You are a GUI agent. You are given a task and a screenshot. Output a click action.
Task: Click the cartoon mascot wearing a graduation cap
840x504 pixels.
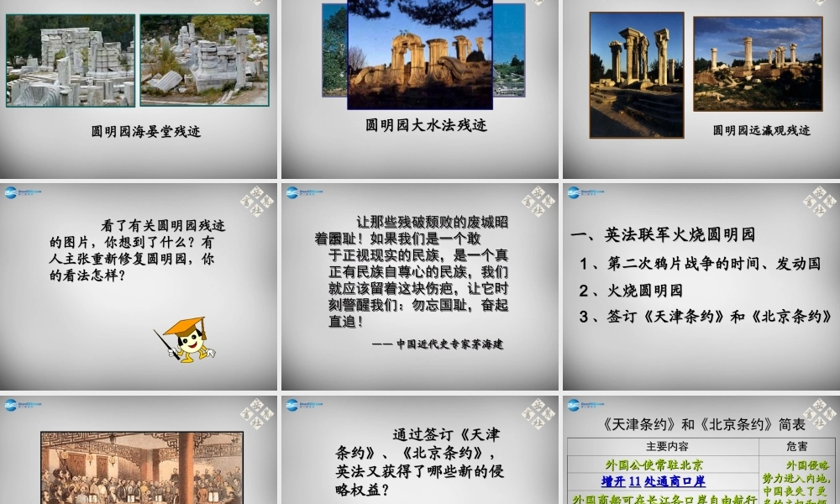[185, 339]
